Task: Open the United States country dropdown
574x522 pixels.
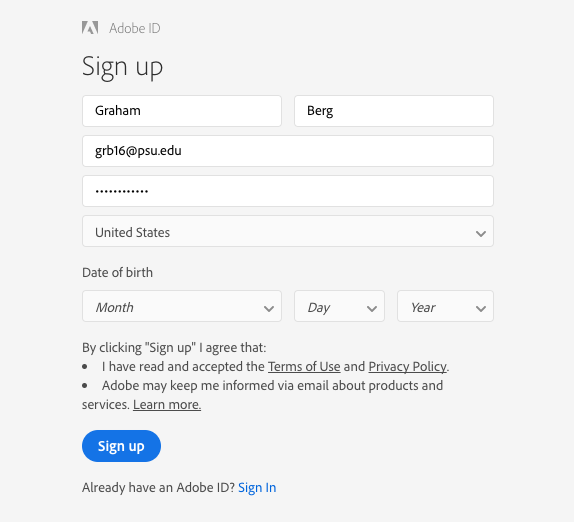Action: [x=288, y=231]
